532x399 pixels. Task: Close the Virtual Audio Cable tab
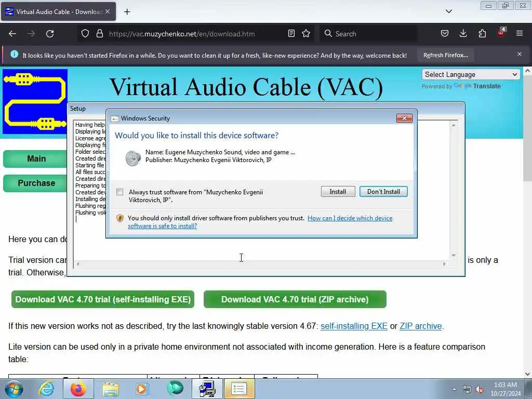[108, 11]
